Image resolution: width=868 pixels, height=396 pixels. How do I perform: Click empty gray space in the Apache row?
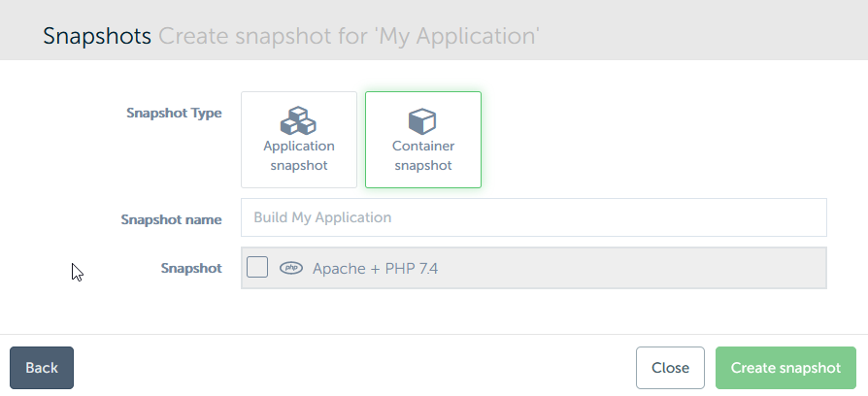[631, 269]
